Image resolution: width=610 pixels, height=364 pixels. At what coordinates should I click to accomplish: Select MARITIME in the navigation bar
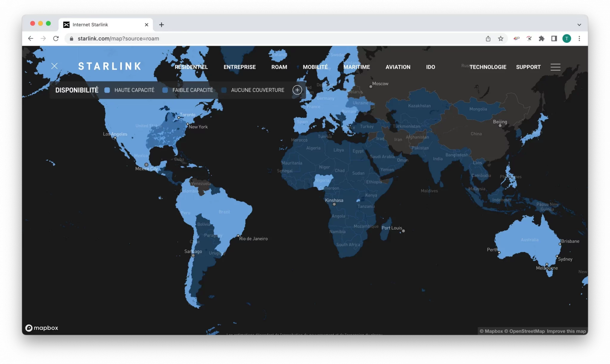(x=357, y=67)
